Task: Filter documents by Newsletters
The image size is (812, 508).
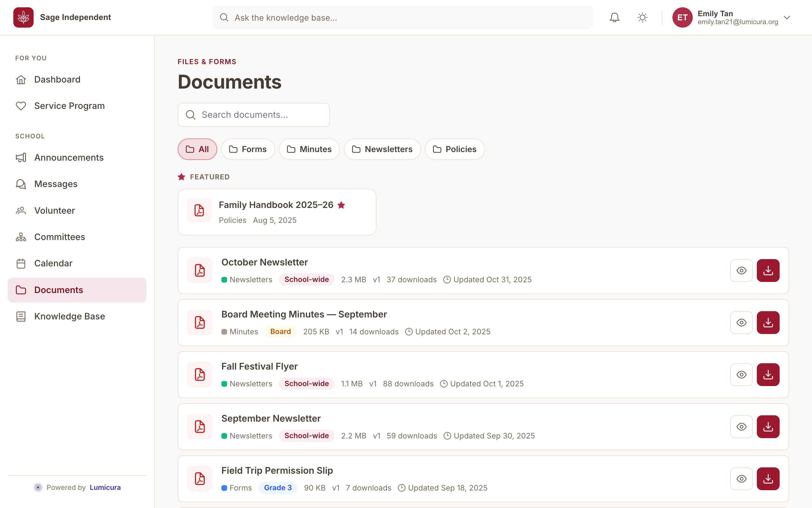Action: coord(382,149)
